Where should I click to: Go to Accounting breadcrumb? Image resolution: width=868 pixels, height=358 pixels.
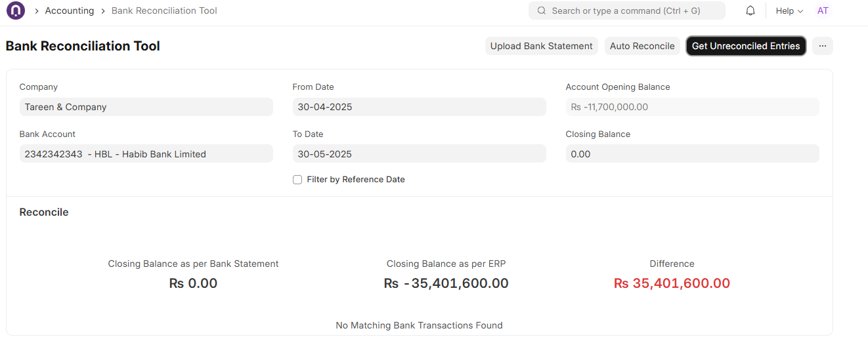tap(70, 11)
